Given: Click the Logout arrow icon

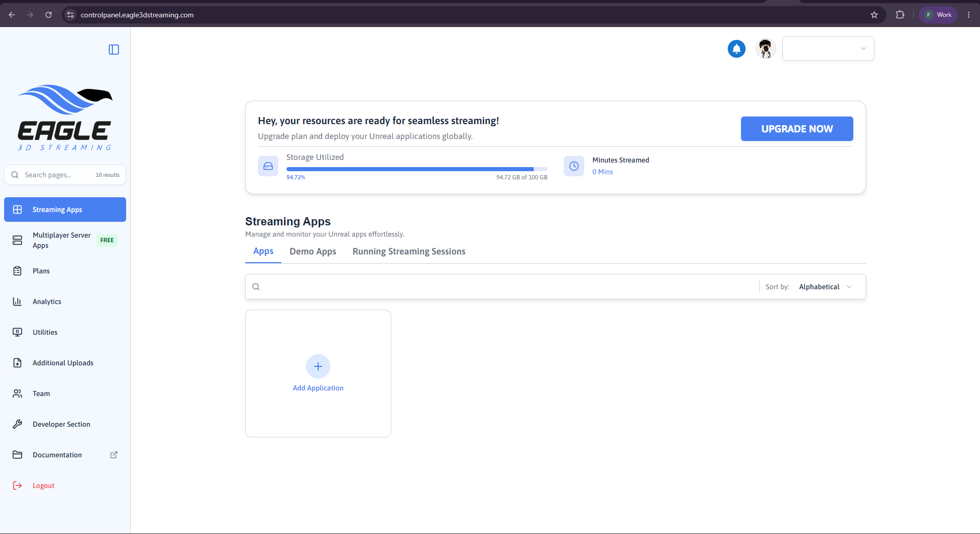Looking at the screenshot, I should 17,485.
